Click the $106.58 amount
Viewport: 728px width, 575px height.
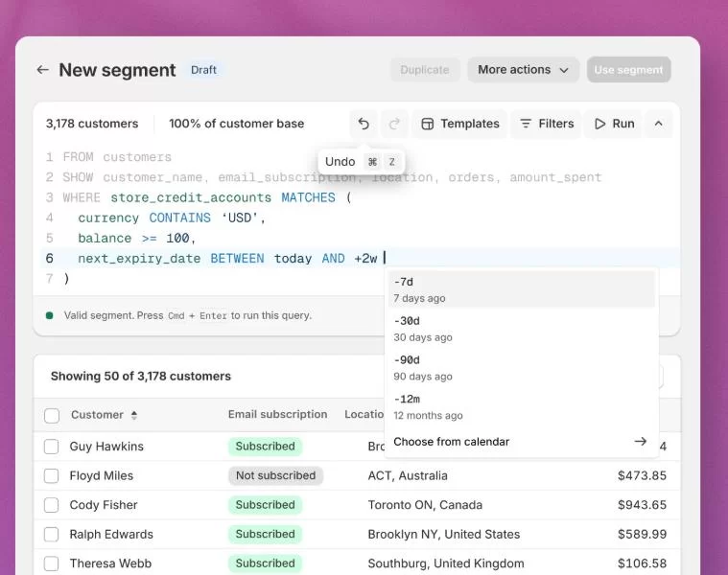coord(642,563)
